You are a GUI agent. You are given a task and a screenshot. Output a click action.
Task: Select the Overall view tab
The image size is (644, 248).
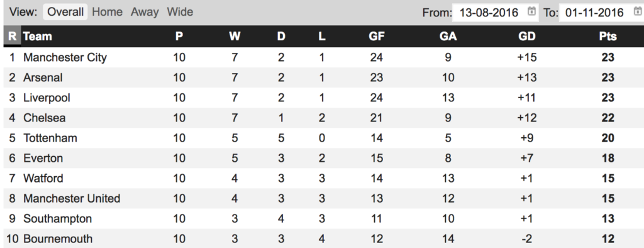[65, 12]
